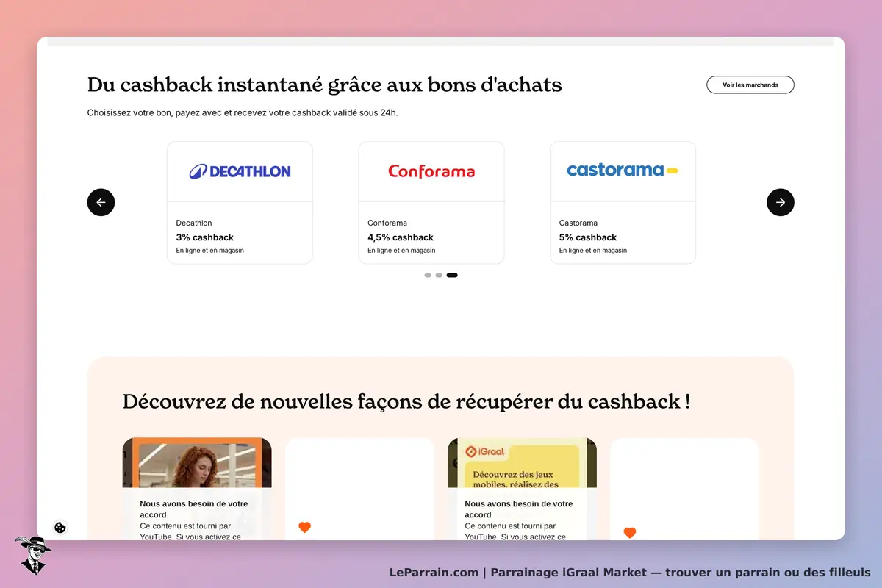Click the LeParrain mascot logo
The image size is (882, 588).
(x=32, y=555)
